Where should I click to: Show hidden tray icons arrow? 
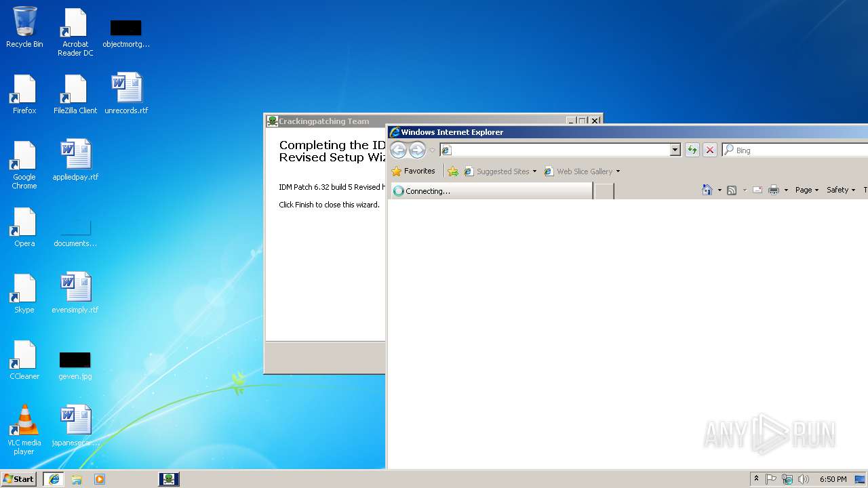click(756, 479)
